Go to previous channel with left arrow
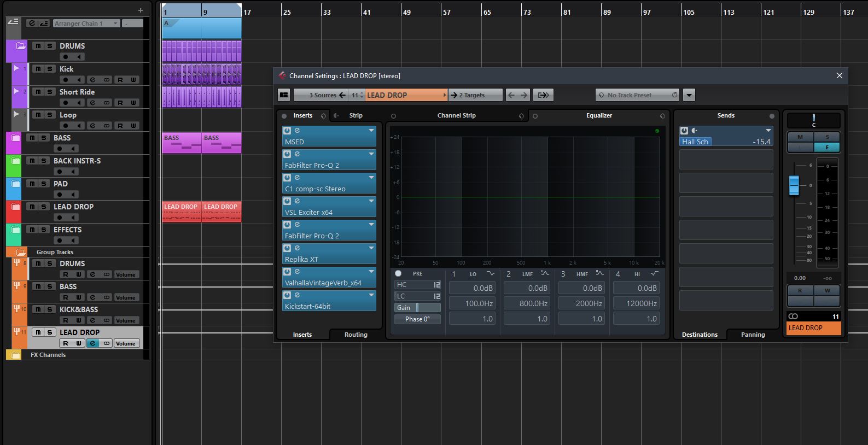 tap(511, 95)
